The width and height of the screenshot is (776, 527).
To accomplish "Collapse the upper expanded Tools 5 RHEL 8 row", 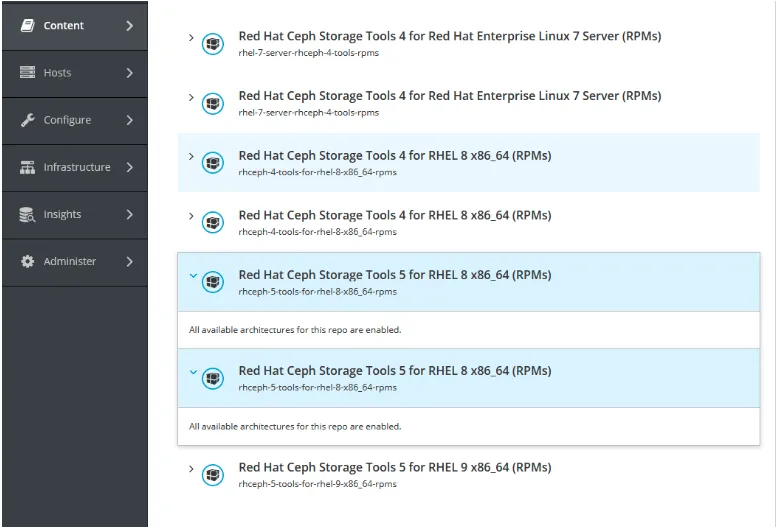I will tap(192, 276).
